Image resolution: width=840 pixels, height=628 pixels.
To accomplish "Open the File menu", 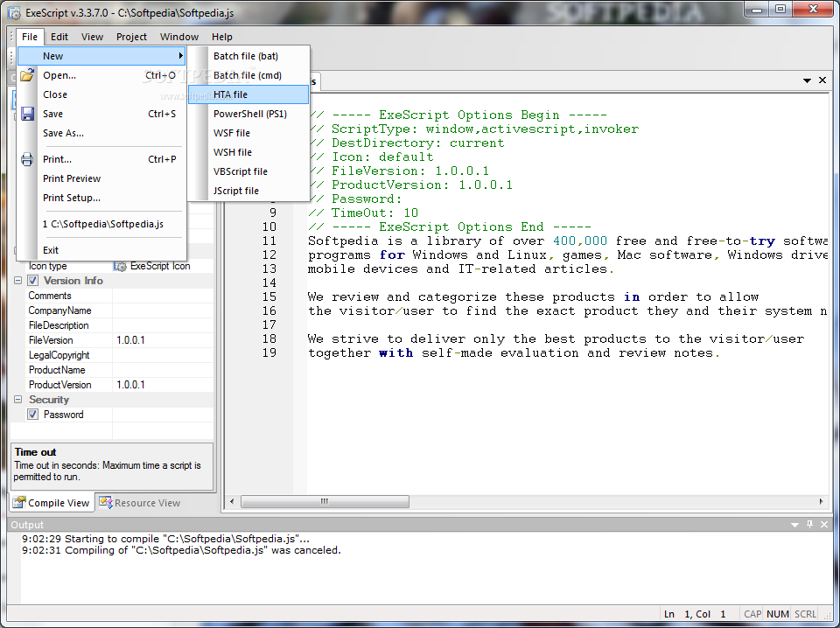I will (30, 37).
